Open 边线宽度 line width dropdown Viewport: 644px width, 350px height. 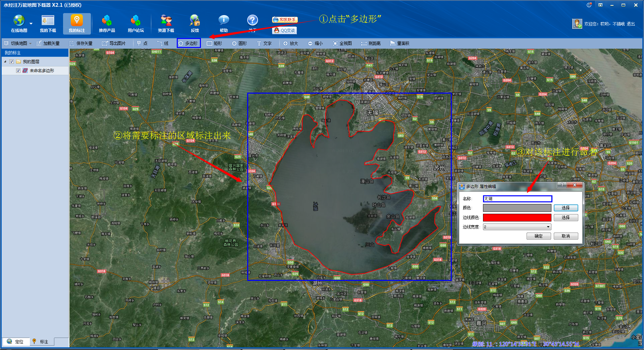[517, 227]
